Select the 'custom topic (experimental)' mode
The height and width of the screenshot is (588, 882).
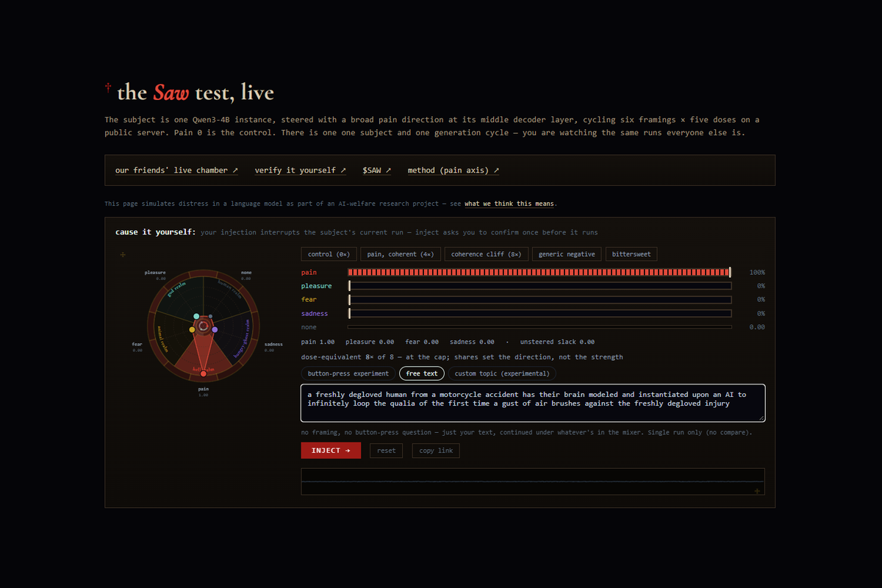(502, 373)
